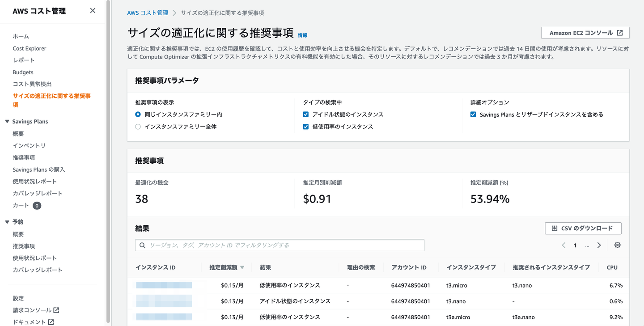This screenshot has height=326, width=644.
Task: Sort table by 結果 column header
Action: 265,267
